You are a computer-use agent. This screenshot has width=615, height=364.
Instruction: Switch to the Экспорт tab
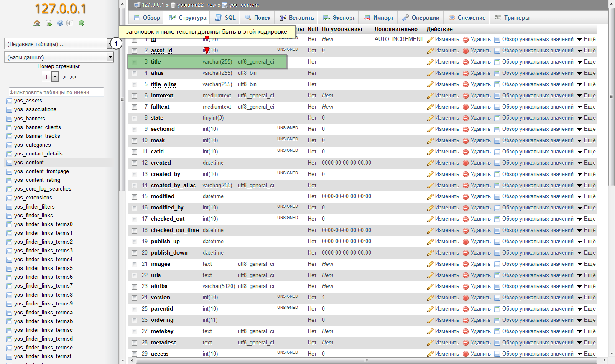[339, 18]
